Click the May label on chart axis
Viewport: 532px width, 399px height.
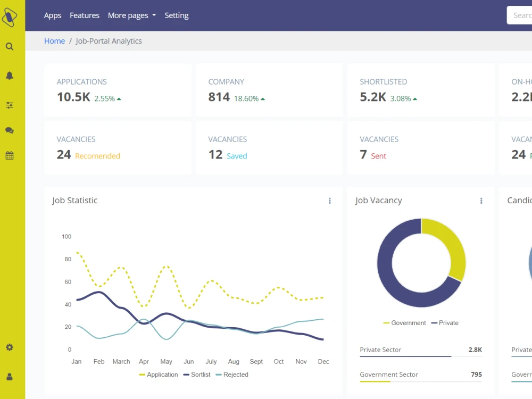pos(166,362)
